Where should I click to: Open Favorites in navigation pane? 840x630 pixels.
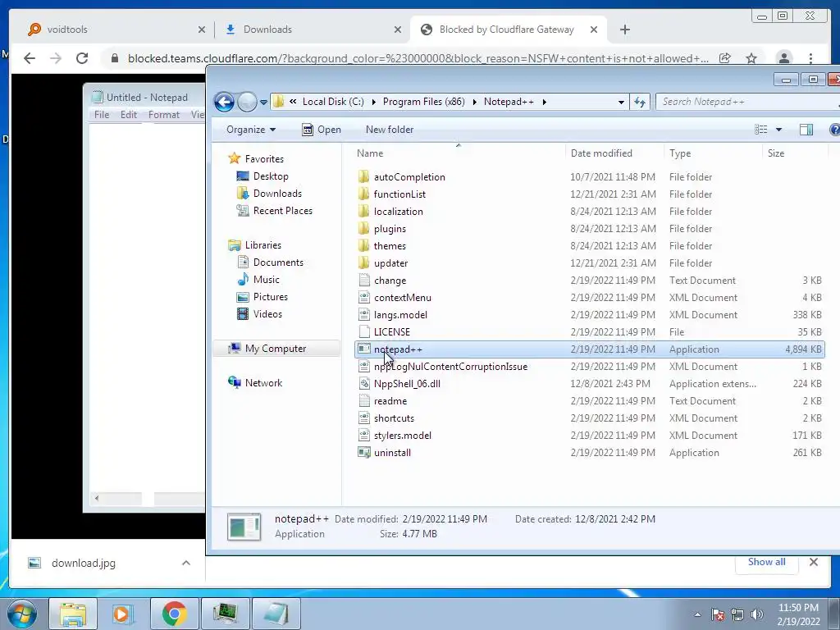(263, 158)
